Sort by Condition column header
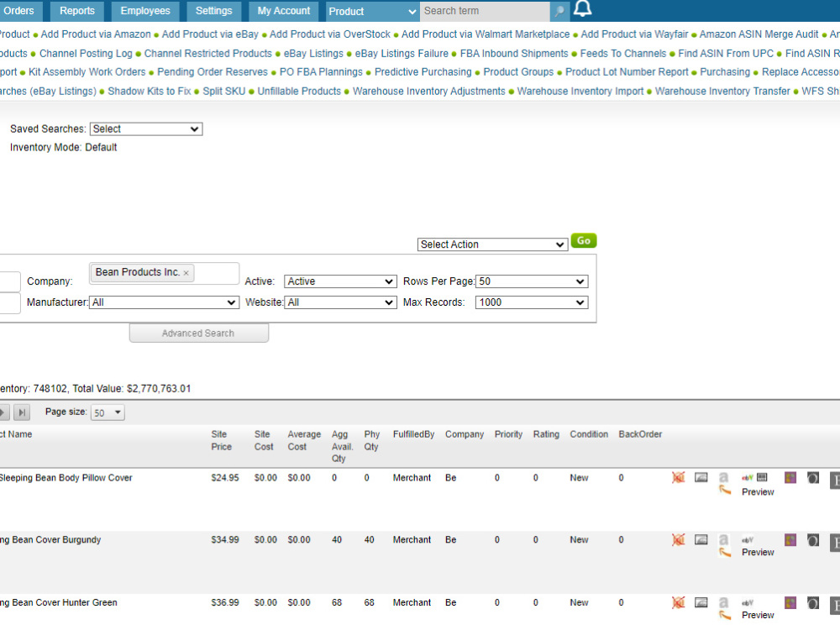Screen dimensions: 840x630 589,434
